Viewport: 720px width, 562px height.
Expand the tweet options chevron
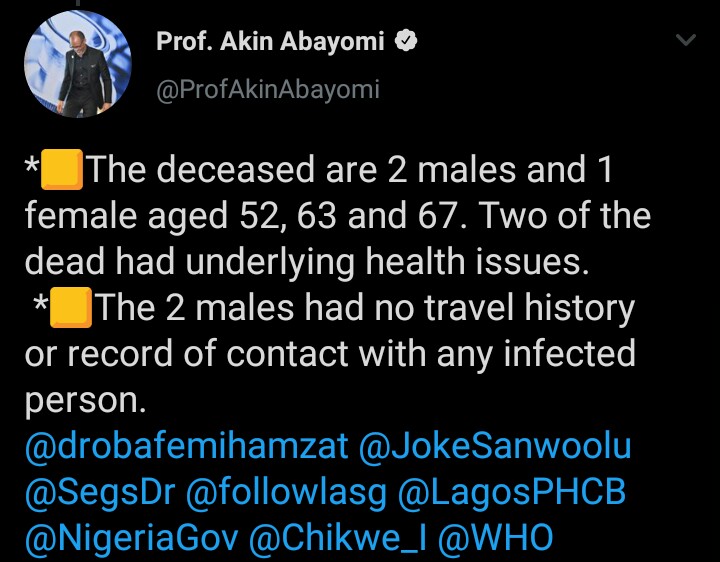pos(685,41)
